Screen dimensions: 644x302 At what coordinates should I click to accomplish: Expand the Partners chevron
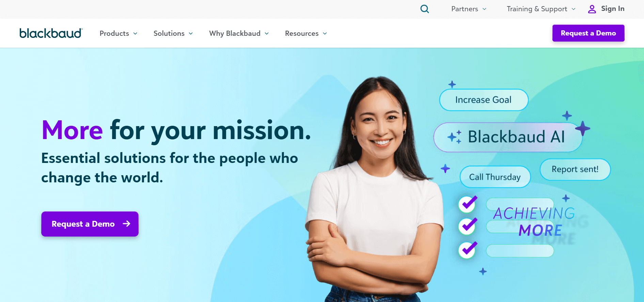point(484,9)
